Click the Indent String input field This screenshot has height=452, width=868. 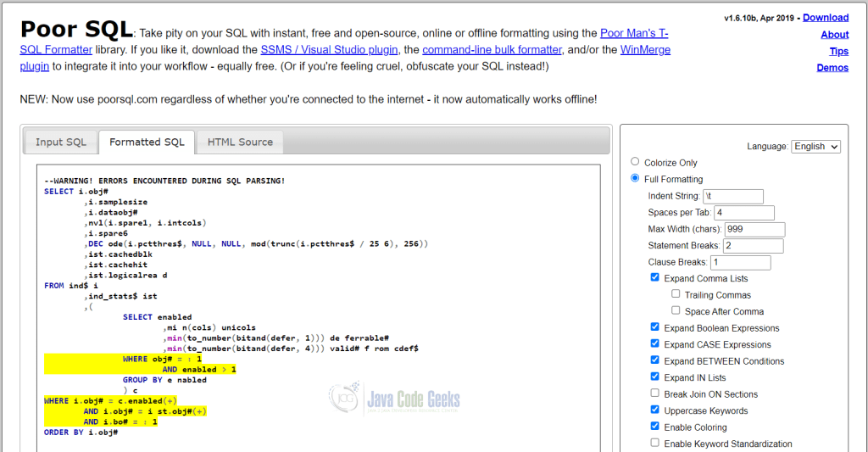tap(733, 196)
